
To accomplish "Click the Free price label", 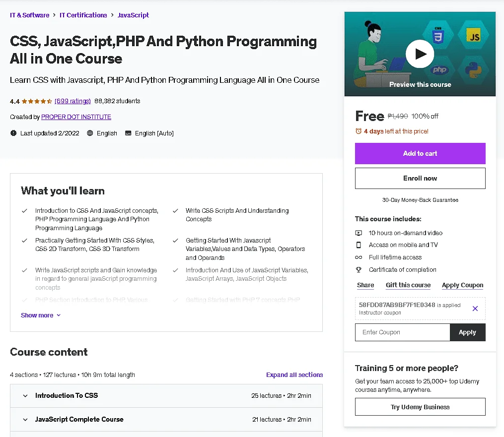I will tap(369, 116).
